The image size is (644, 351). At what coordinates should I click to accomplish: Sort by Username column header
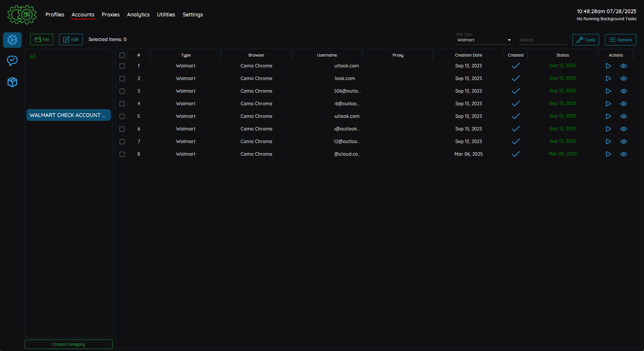[x=327, y=55]
